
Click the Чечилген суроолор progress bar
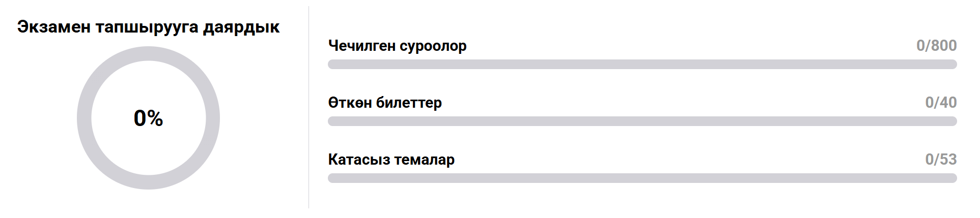(x=642, y=65)
